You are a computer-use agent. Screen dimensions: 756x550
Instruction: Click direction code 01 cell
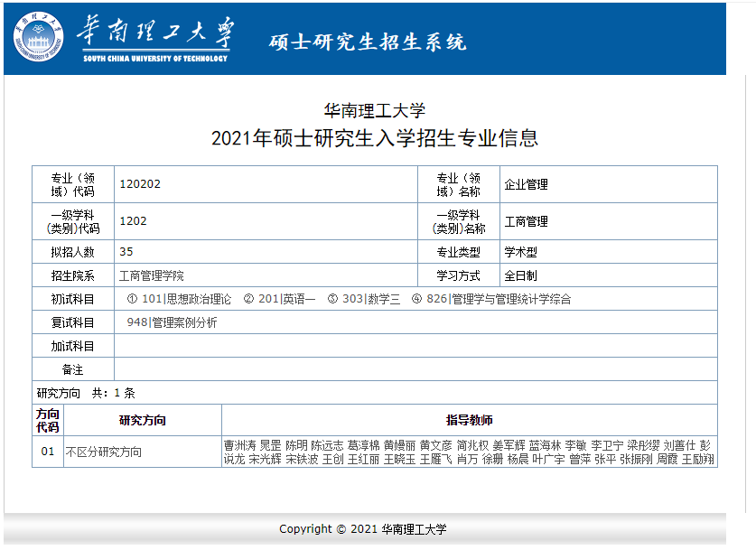(x=48, y=452)
